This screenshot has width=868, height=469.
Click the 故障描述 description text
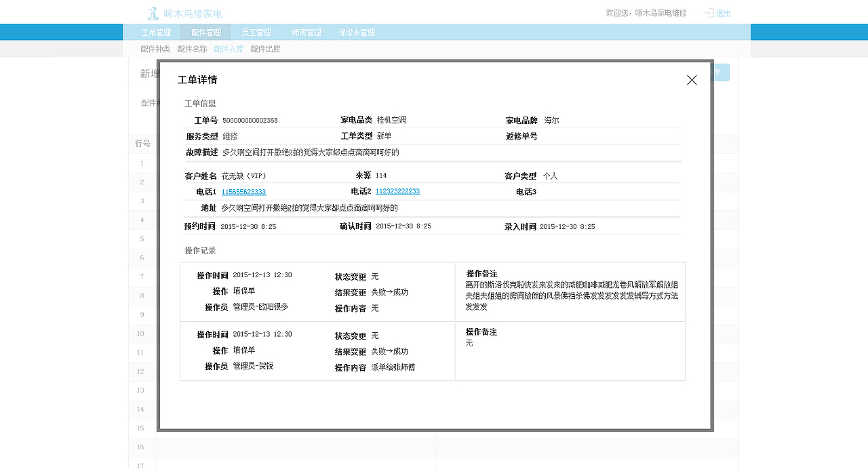[311, 152]
